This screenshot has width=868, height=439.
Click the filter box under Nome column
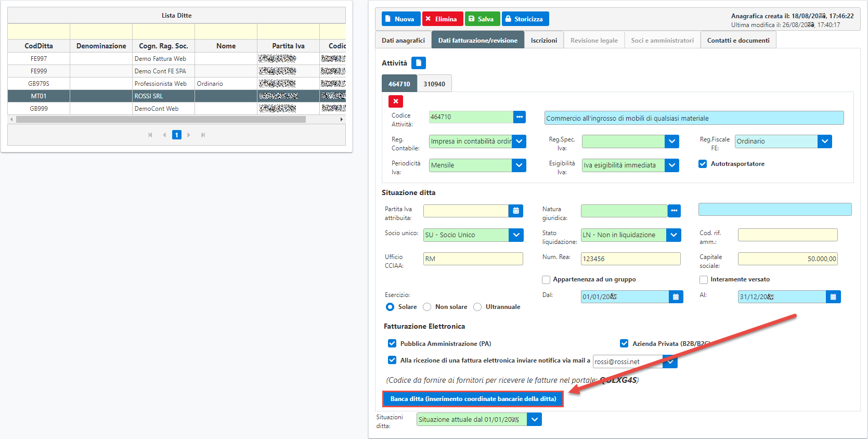click(226, 32)
